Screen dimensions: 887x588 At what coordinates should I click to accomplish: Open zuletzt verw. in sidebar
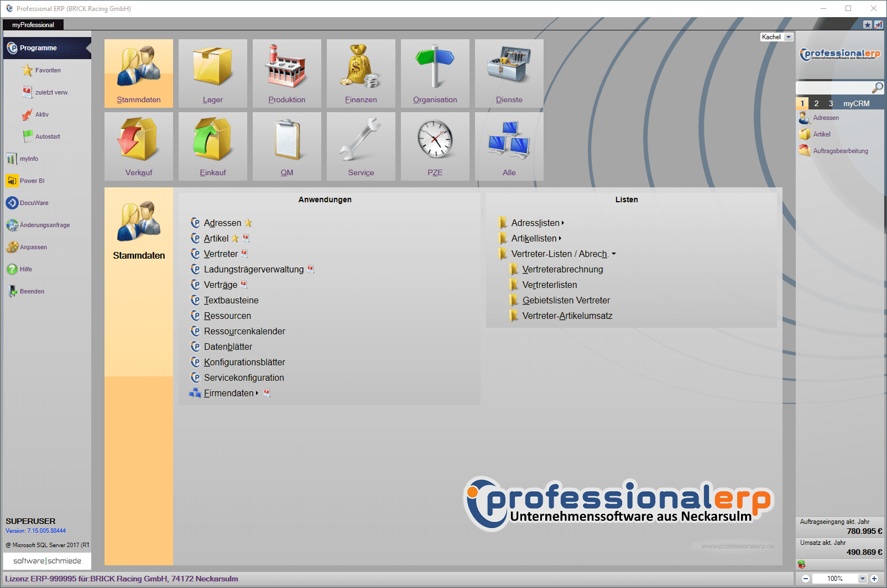click(45, 92)
